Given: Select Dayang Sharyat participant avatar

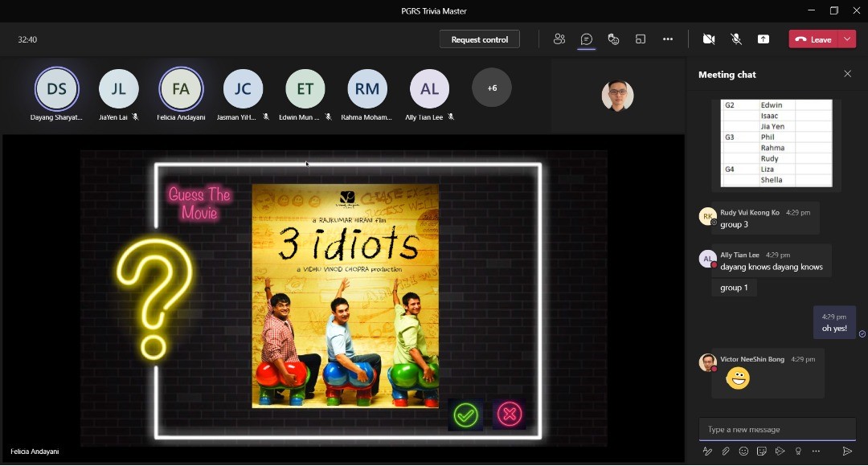Looking at the screenshot, I should 56,88.
